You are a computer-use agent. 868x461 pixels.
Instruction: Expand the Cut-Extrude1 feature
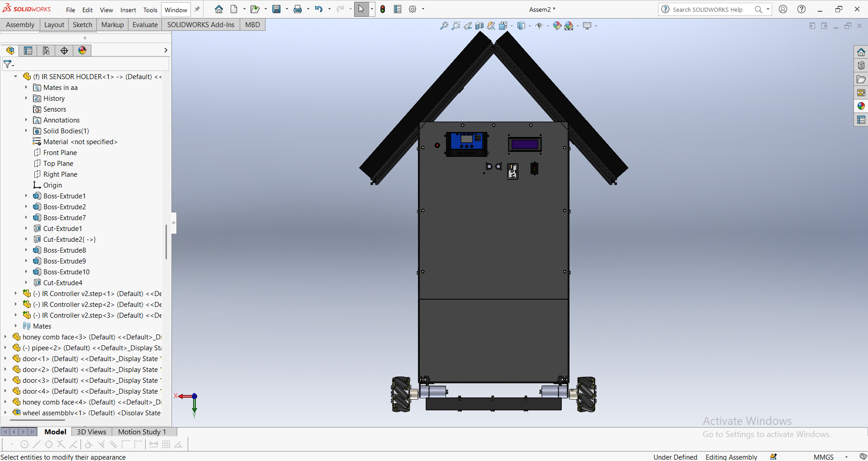pos(26,228)
